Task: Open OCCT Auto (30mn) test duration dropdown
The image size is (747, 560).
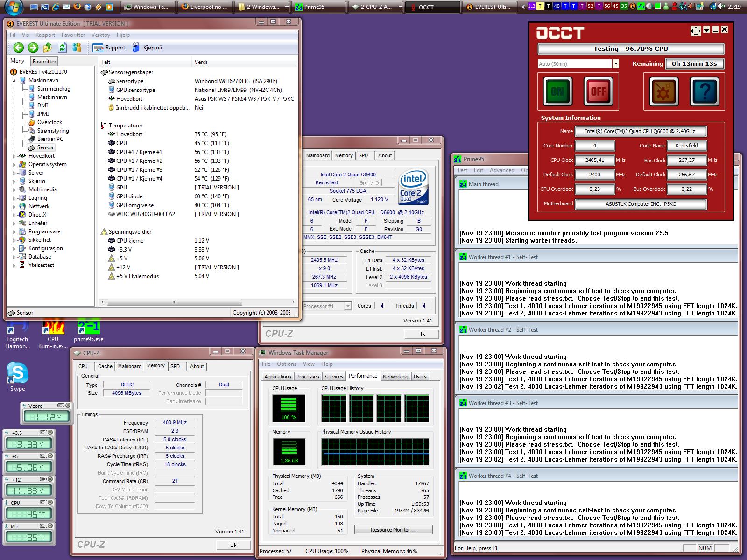Action: (615, 64)
